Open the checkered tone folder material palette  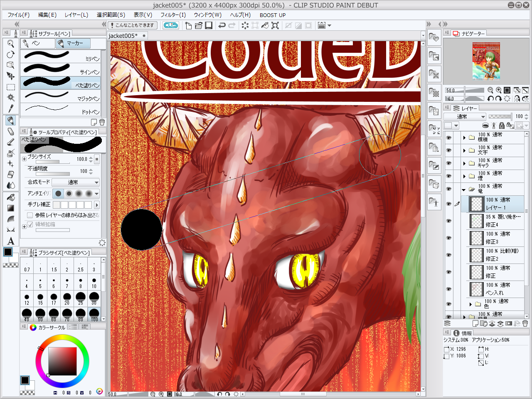click(x=434, y=93)
